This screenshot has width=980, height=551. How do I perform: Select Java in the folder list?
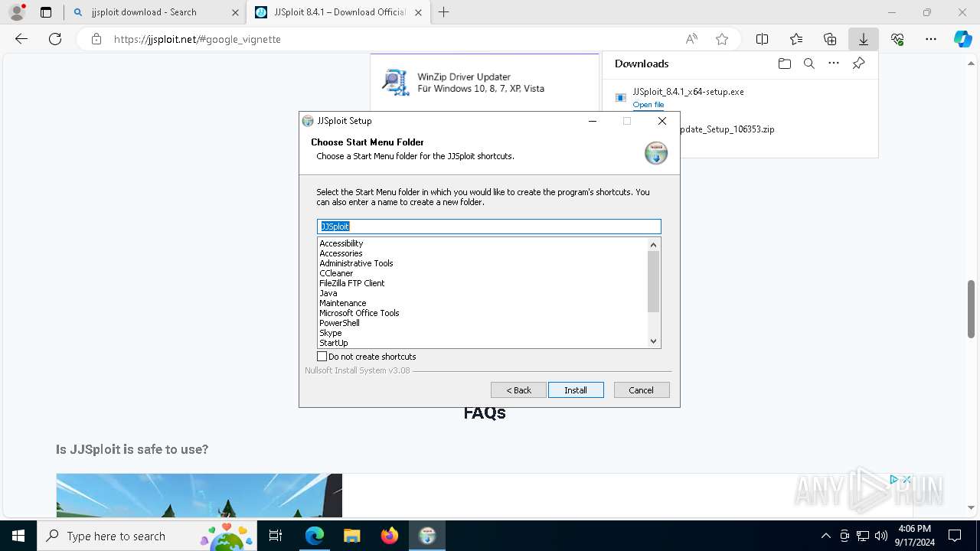328,293
